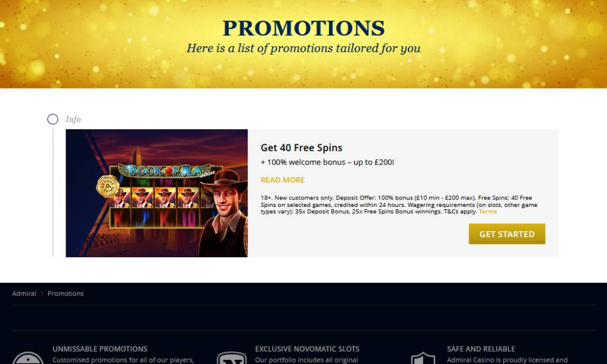
Task: Go to Admiral in the breadcrumb
Action: (x=24, y=294)
